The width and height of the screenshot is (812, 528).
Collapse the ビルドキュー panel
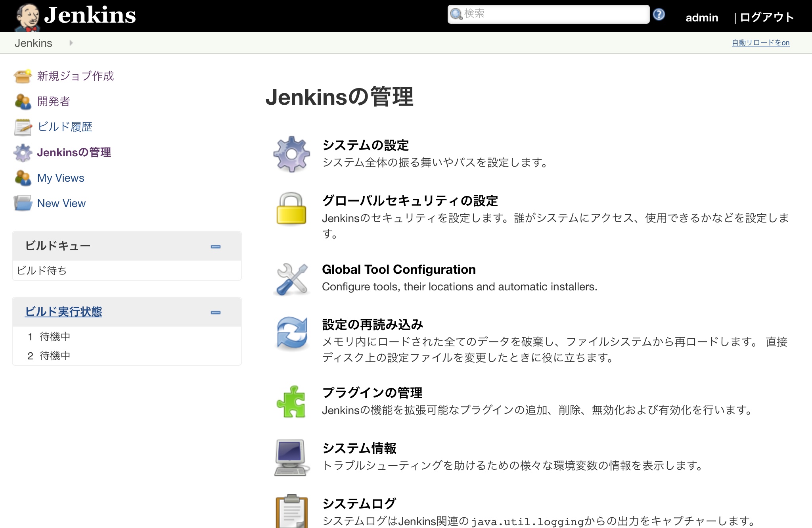(x=215, y=247)
